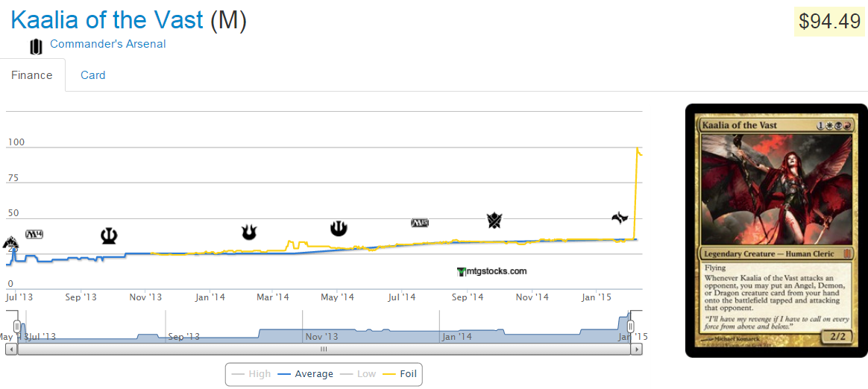Toggle the Foil price series in legend
The height and width of the screenshot is (389, 868).
click(x=400, y=373)
